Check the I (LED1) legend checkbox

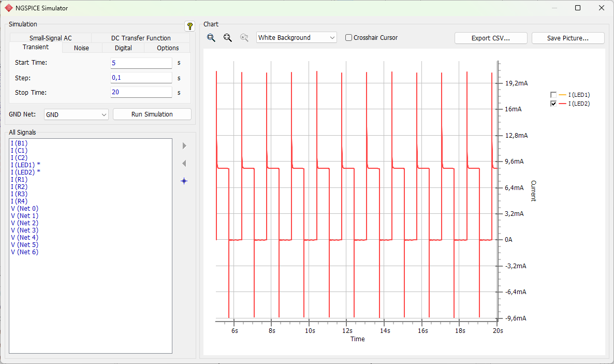pos(553,95)
